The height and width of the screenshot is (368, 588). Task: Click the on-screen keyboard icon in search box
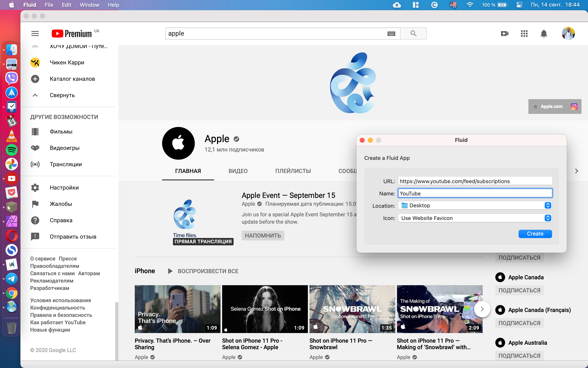point(391,34)
